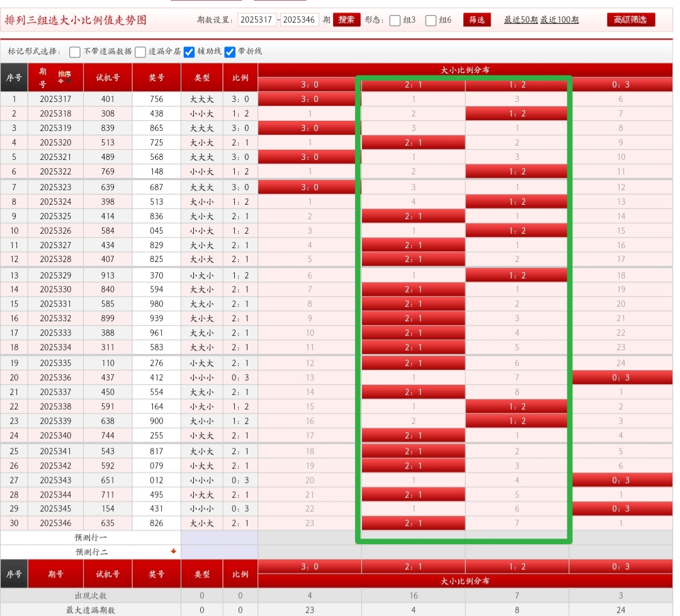
Task: Click the end period field 2025346
Action: click(x=300, y=20)
